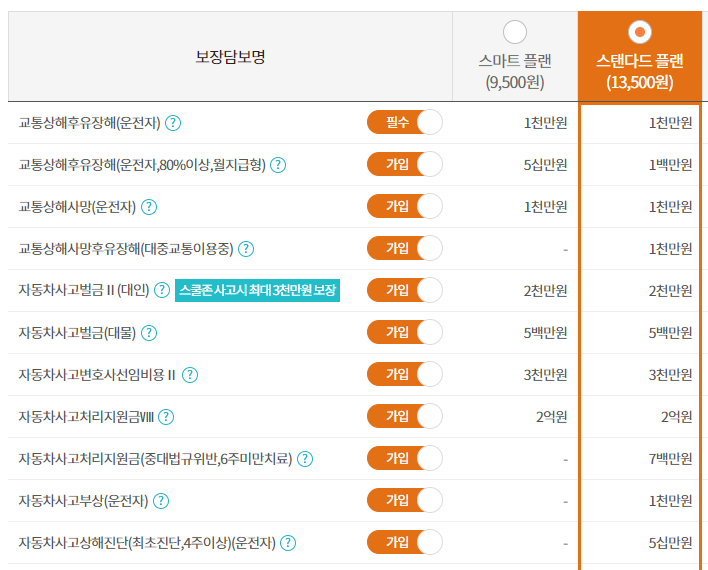Click the 7백만원 amount in 스탠다드 column

[x=669, y=459]
